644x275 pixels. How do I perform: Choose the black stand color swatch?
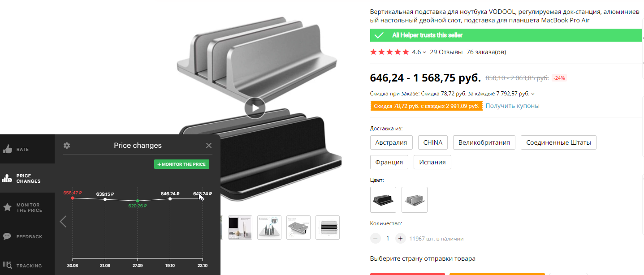(x=383, y=199)
